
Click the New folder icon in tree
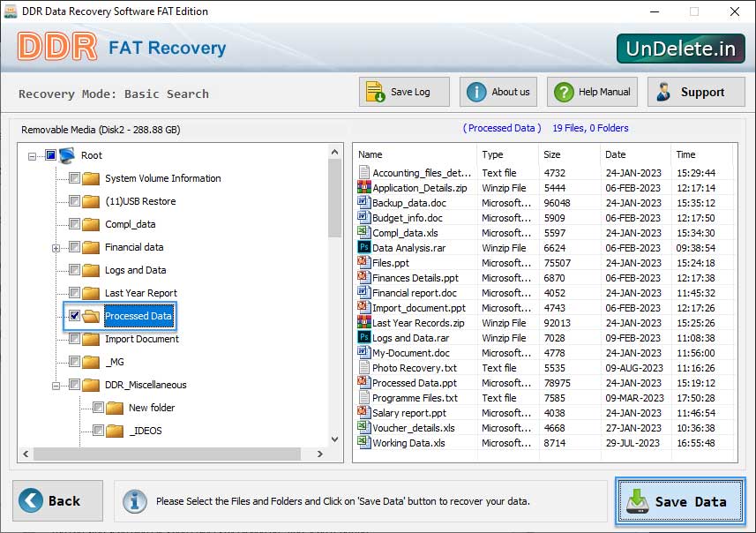pos(115,408)
